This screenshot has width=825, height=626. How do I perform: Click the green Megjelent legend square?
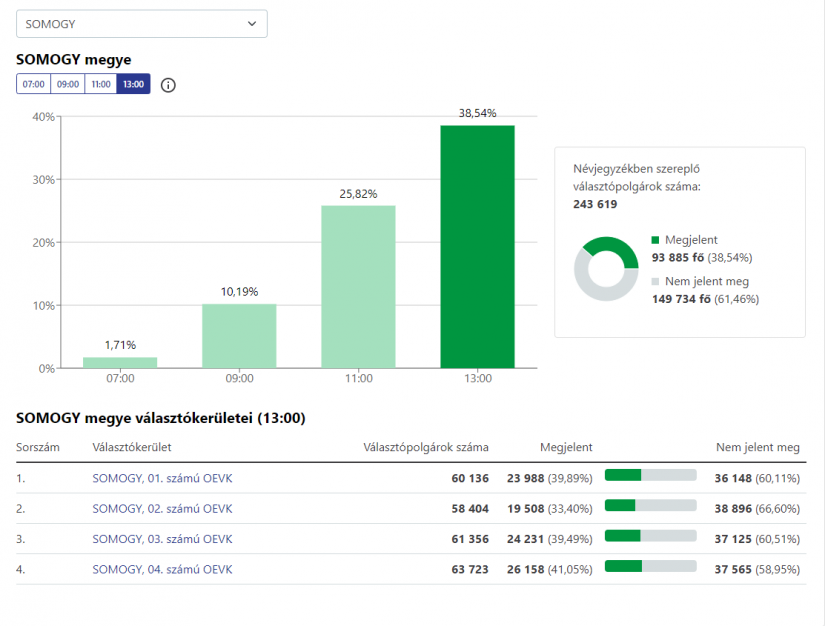656,241
